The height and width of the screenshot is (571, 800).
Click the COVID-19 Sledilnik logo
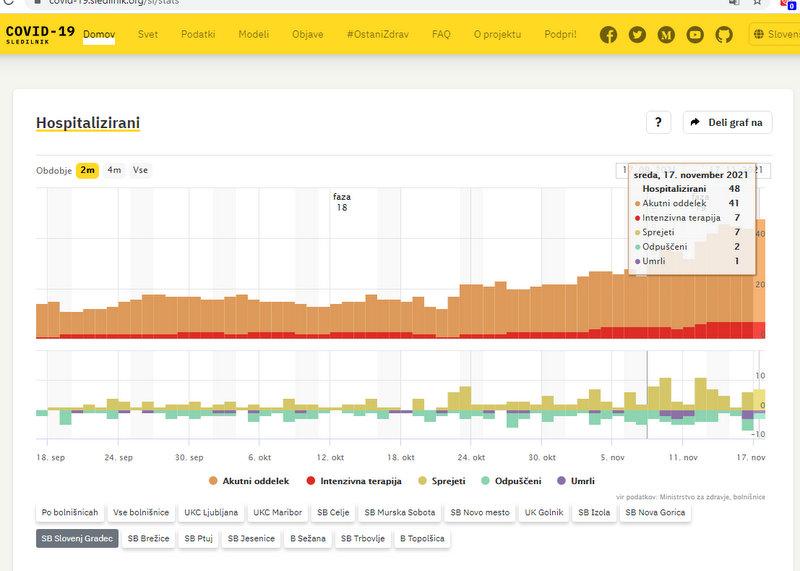pyautogui.click(x=40, y=35)
